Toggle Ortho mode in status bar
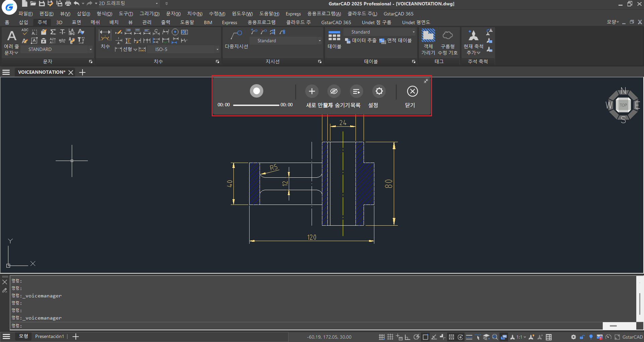644x342 pixels. pos(408,337)
